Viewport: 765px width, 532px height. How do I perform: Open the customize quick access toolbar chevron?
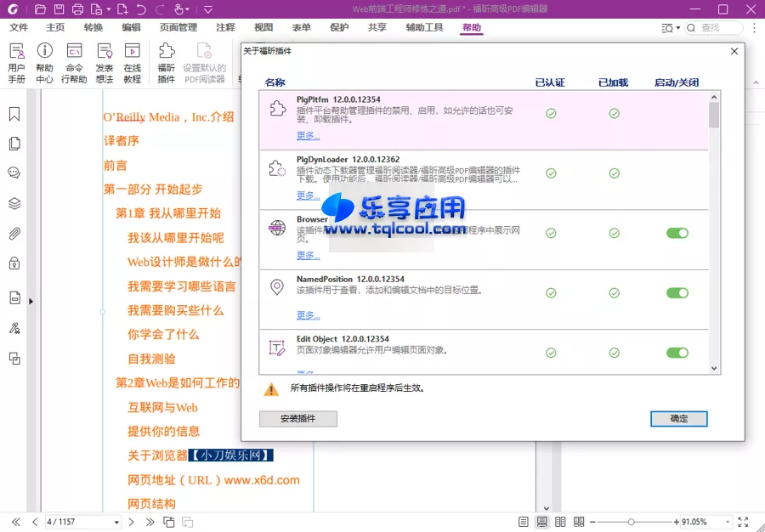(x=207, y=9)
